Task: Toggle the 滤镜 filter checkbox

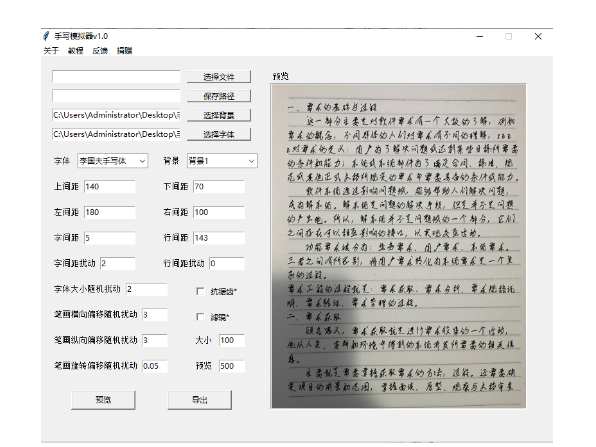Action: (200, 317)
